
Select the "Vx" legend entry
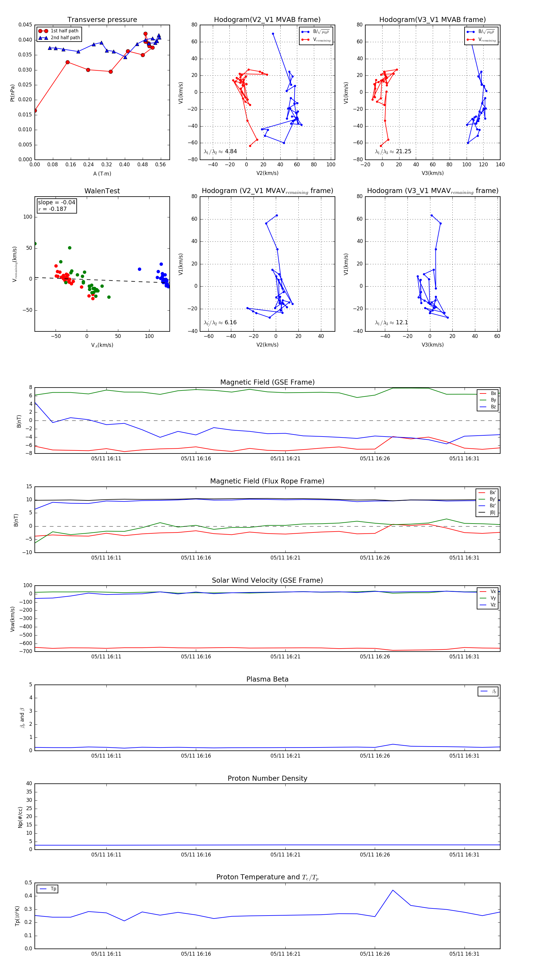coord(488,592)
